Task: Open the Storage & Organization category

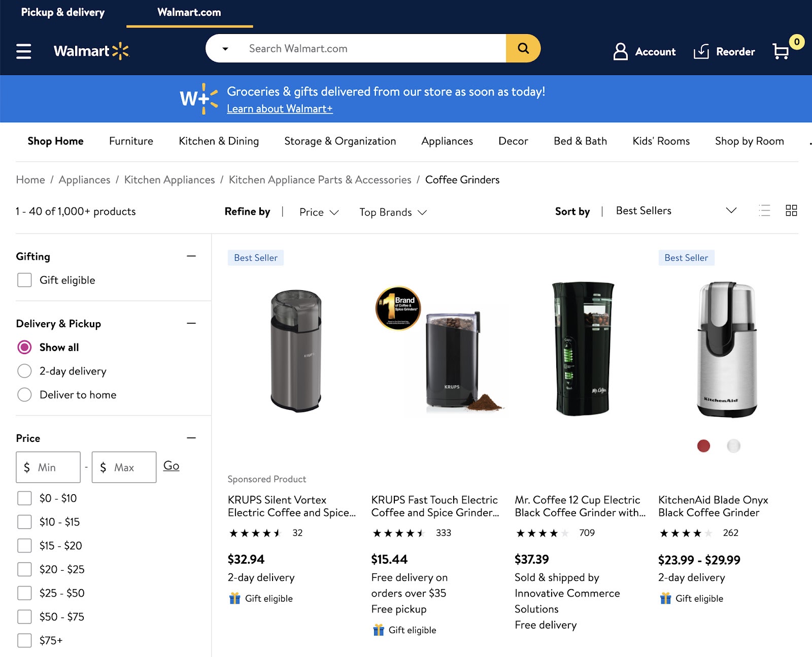Action: [x=340, y=141]
